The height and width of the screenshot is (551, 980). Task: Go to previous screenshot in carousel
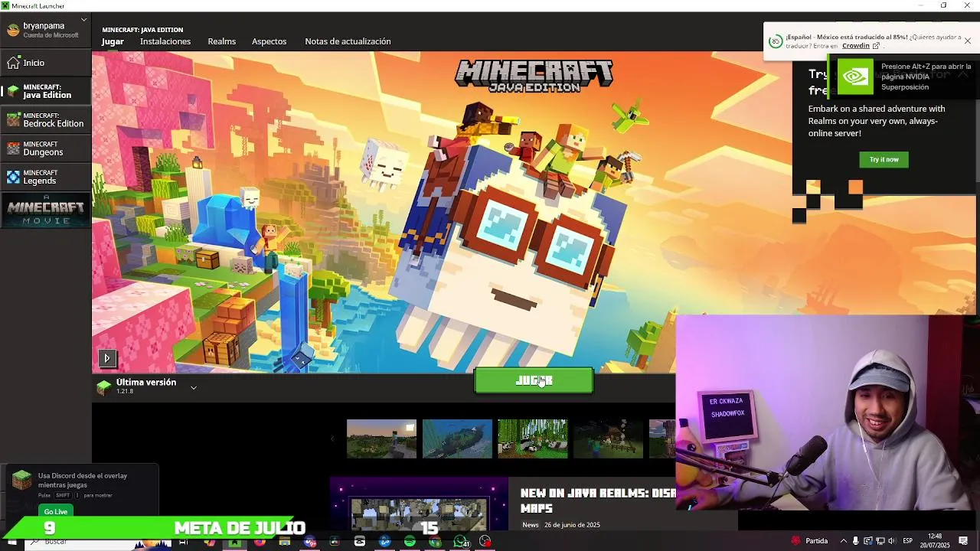tap(332, 439)
